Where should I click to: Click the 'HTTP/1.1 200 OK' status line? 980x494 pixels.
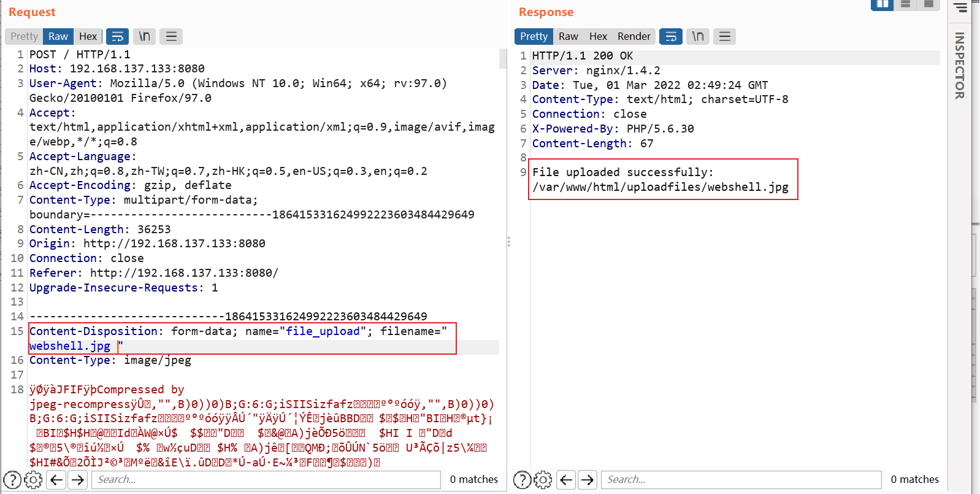[x=583, y=56]
